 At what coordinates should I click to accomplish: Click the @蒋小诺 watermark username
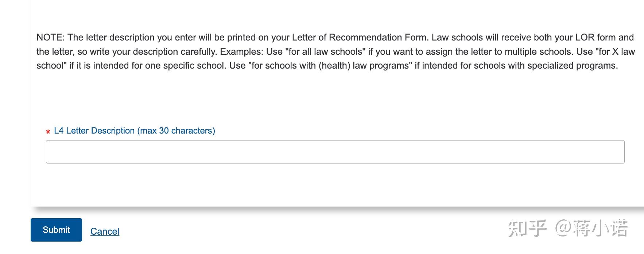tap(591, 229)
